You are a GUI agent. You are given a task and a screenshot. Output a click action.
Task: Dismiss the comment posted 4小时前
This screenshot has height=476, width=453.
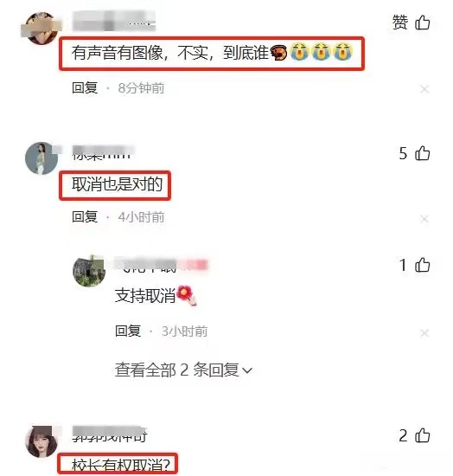(x=424, y=219)
